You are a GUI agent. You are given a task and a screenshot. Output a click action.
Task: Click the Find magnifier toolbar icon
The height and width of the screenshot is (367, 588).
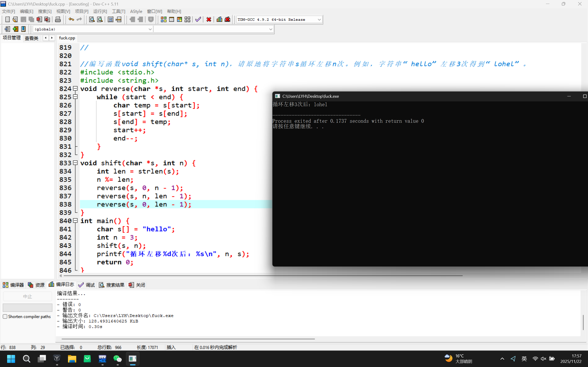(92, 19)
